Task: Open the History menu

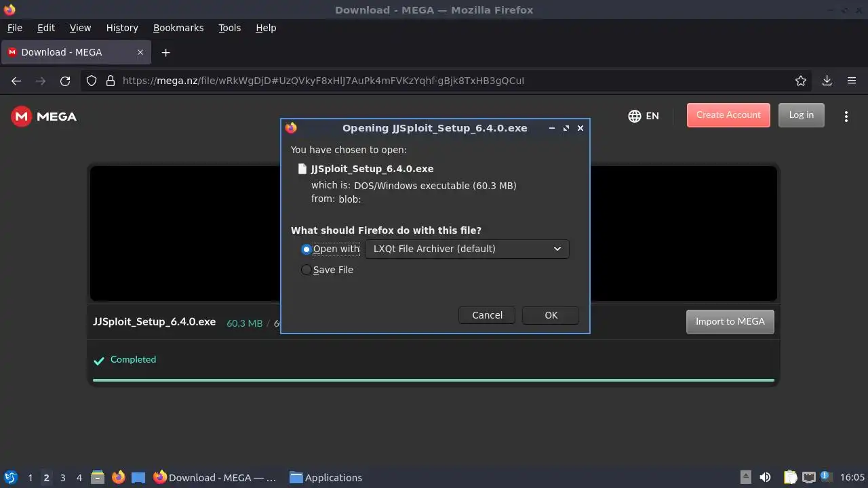Action: tap(122, 28)
